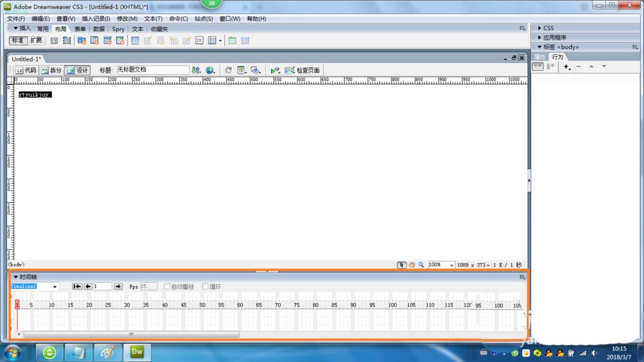Select the 常用 insert tab

[x=43, y=29]
